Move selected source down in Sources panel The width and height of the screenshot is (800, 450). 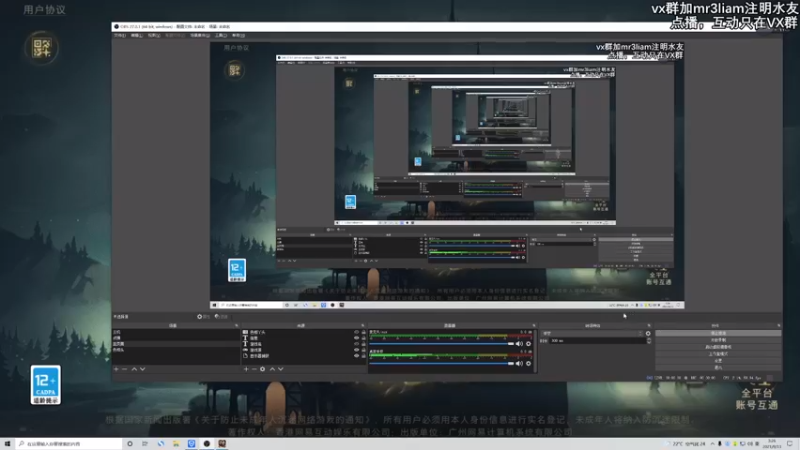[x=281, y=369]
